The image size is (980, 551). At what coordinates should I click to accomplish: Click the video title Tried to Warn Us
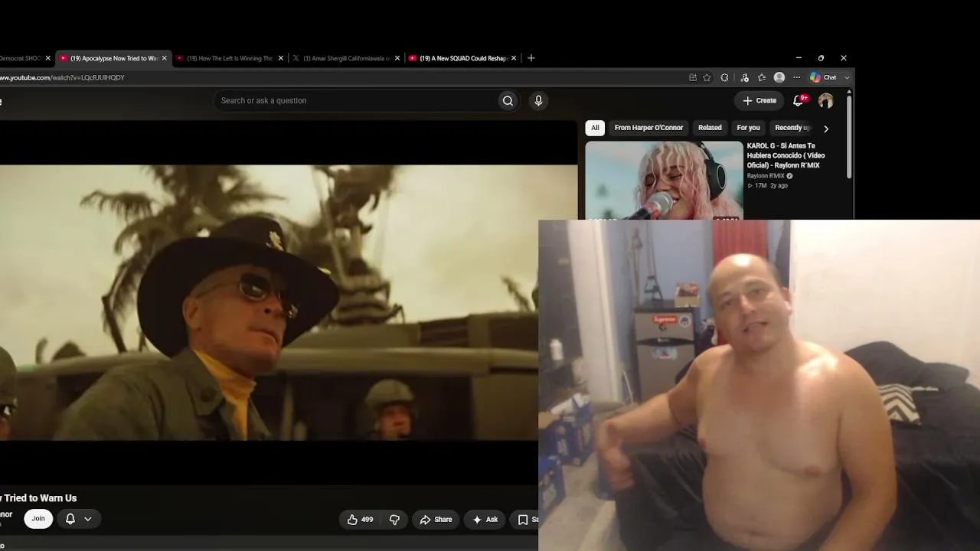tap(38, 498)
